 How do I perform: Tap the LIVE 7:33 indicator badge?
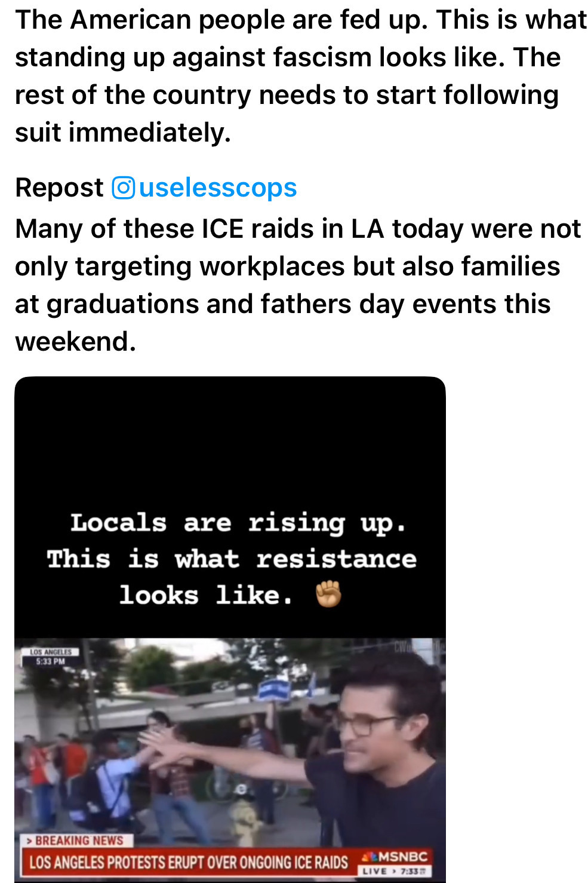coord(395,871)
